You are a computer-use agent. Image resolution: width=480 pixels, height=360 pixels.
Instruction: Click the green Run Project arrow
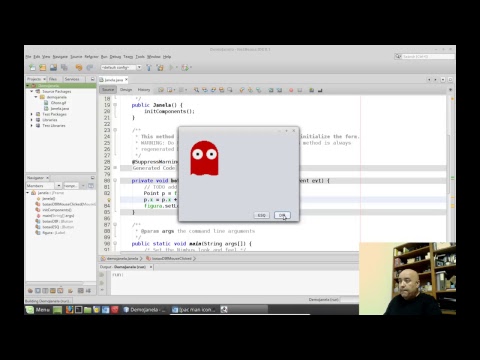point(171,67)
